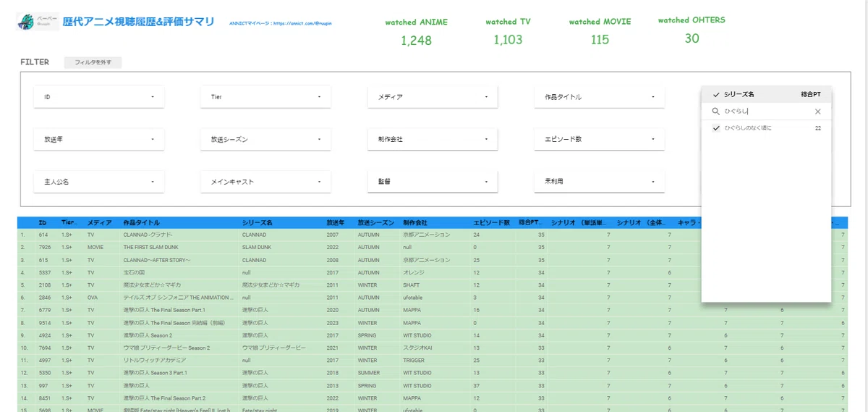Sort table by 制作会社 column header
Image resolution: width=868 pixels, height=412 pixels.
(x=415, y=223)
